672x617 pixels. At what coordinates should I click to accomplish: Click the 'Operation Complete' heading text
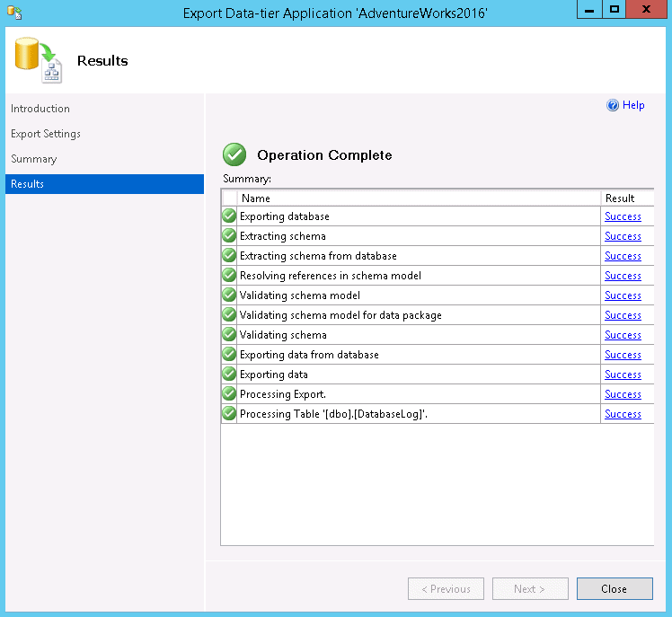(324, 155)
